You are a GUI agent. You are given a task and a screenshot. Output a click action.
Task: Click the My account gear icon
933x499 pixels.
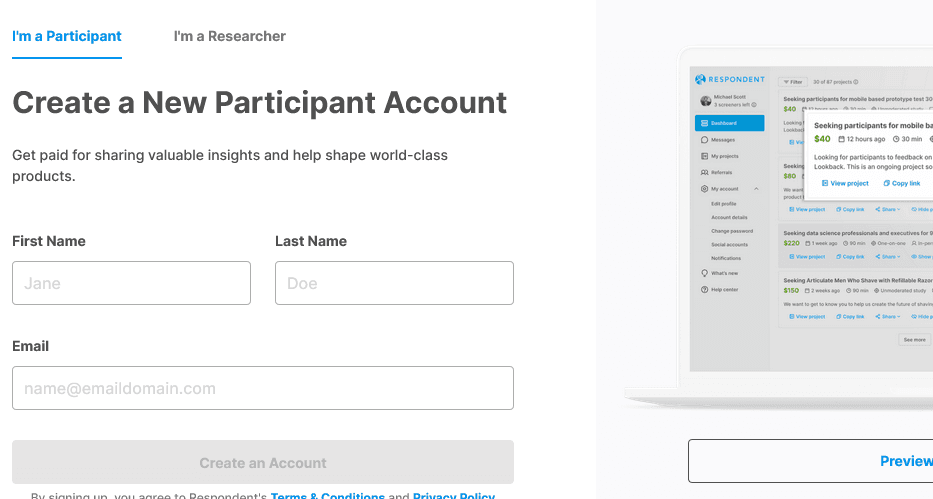pyautogui.click(x=705, y=188)
